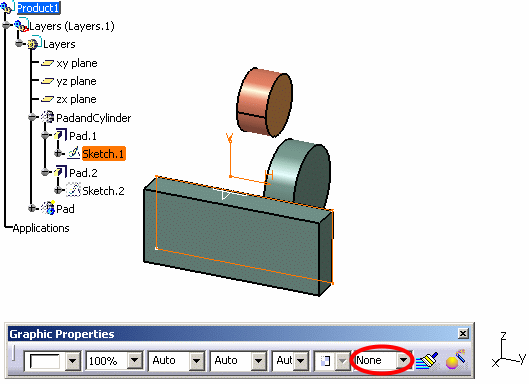
Task: Open the fill color dropdown arrow
Action: [x=73, y=361]
